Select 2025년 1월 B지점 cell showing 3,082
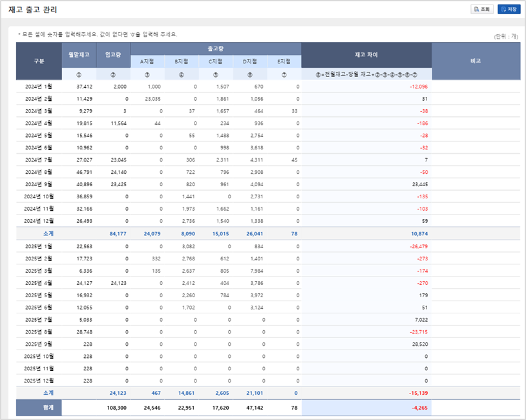 [x=182, y=246]
